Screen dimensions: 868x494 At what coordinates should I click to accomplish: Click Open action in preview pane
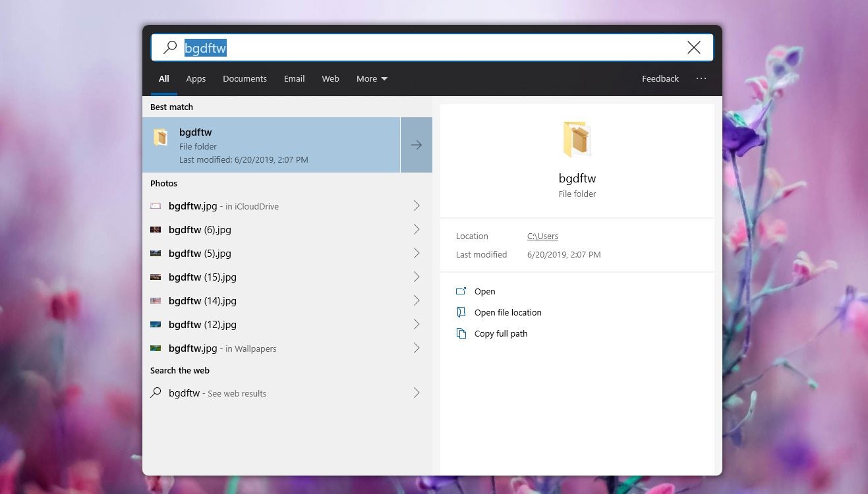[x=484, y=291]
